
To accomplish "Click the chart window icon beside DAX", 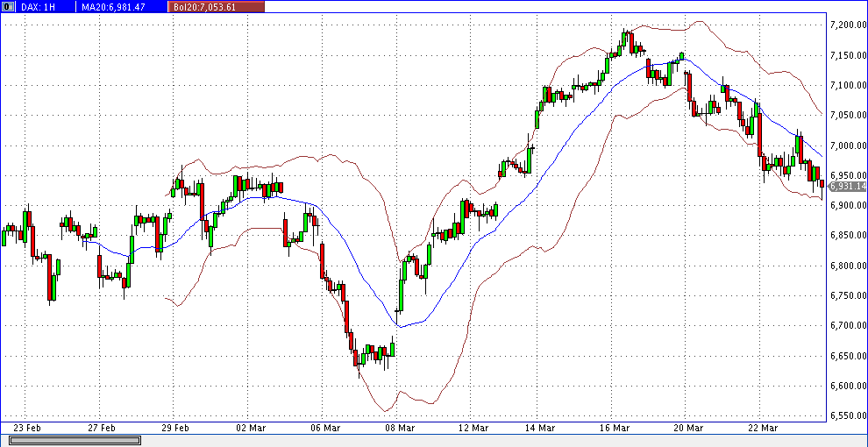I will (x=9, y=7).
